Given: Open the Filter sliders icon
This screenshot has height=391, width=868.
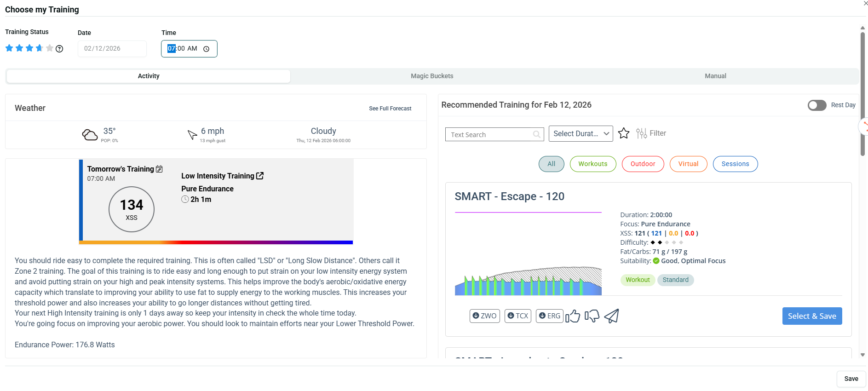Looking at the screenshot, I should click(x=641, y=133).
